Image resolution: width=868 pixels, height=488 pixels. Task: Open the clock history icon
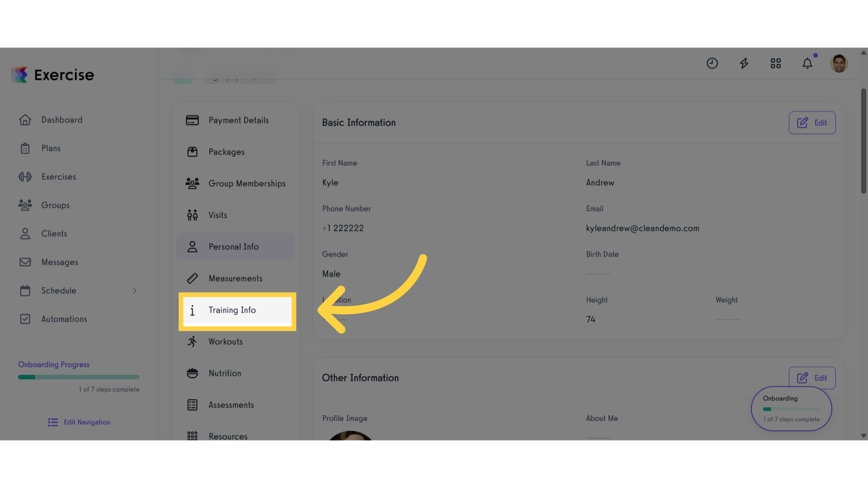click(x=712, y=63)
